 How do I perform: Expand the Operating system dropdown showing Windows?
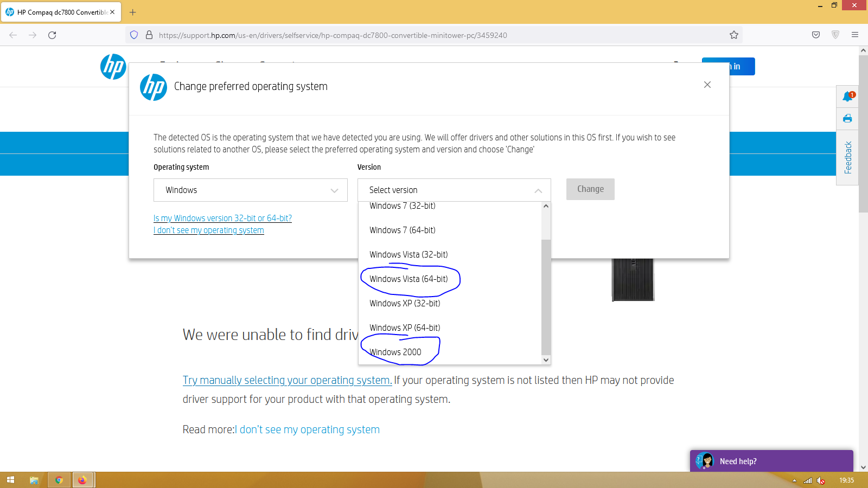pos(251,190)
